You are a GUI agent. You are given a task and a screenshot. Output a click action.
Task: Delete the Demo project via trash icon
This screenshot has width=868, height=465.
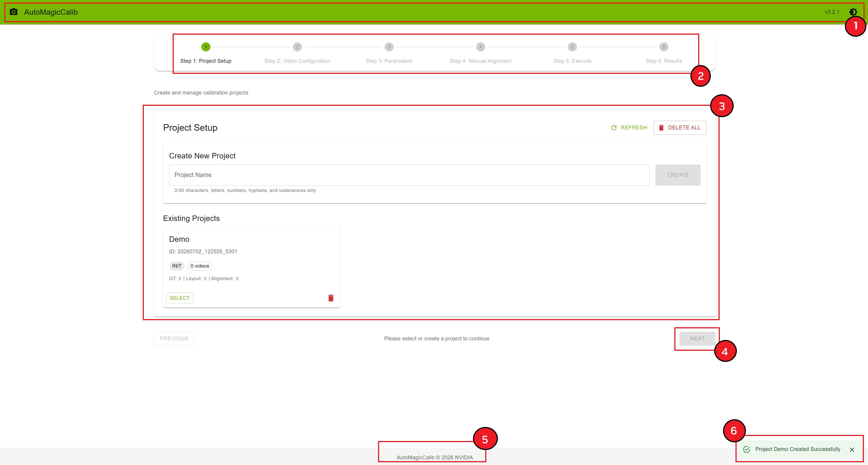pos(331,298)
